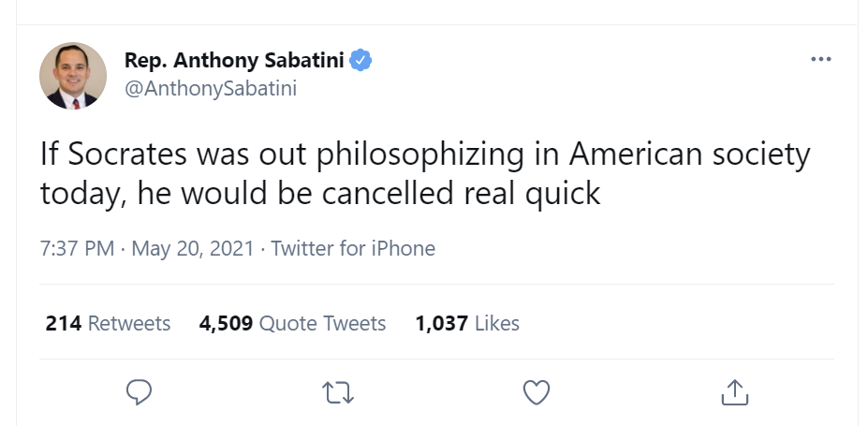Open the share tweet icon menu
868x426 pixels.
pyautogui.click(x=735, y=392)
